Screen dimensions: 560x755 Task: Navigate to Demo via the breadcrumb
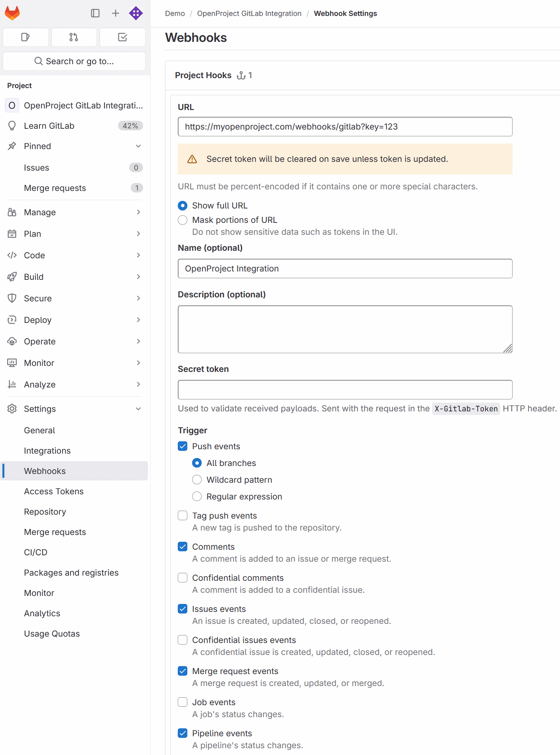(x=175, y=13)
